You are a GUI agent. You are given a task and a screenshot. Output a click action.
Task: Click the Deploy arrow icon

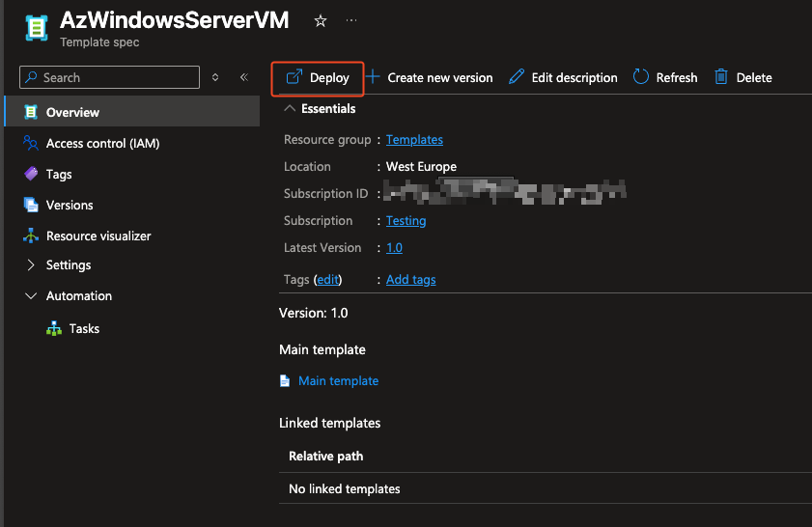(294, 77)
